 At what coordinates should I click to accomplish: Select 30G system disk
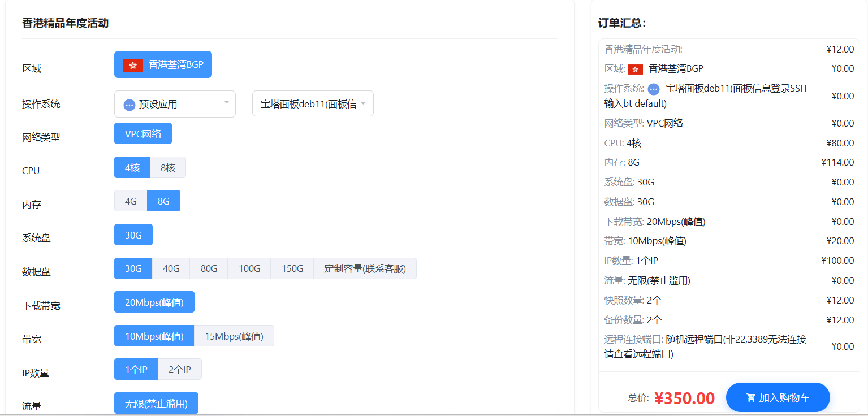point(133,235)
